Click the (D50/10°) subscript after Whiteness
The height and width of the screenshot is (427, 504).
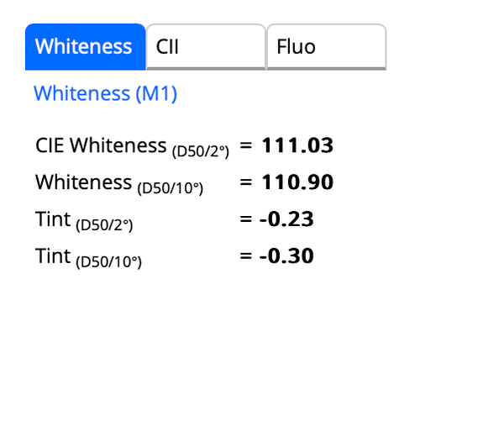pos(171,188)
